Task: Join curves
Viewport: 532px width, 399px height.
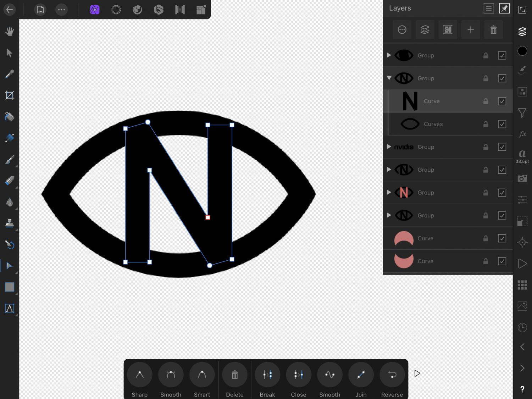Action: point(361,380)
